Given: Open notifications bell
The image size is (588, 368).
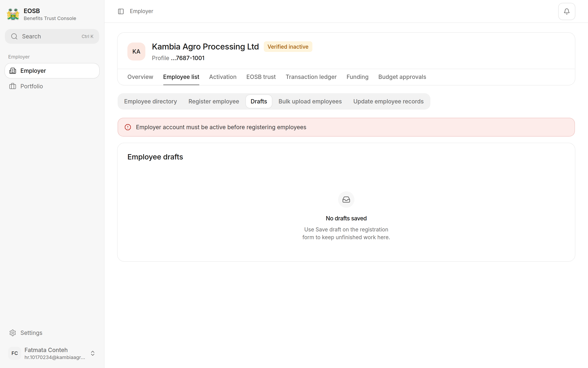Looking at the screenshot, I should (566, 11).
